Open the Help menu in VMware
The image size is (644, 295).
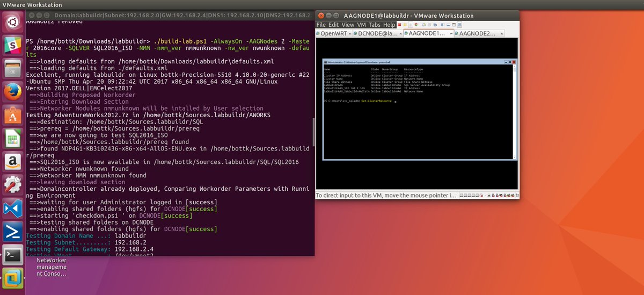point(389,25)
